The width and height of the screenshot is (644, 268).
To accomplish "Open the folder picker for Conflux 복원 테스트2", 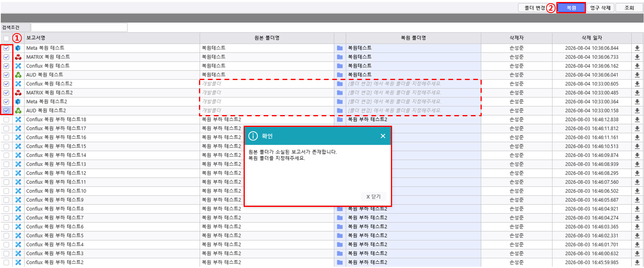I will coord(340,84).
